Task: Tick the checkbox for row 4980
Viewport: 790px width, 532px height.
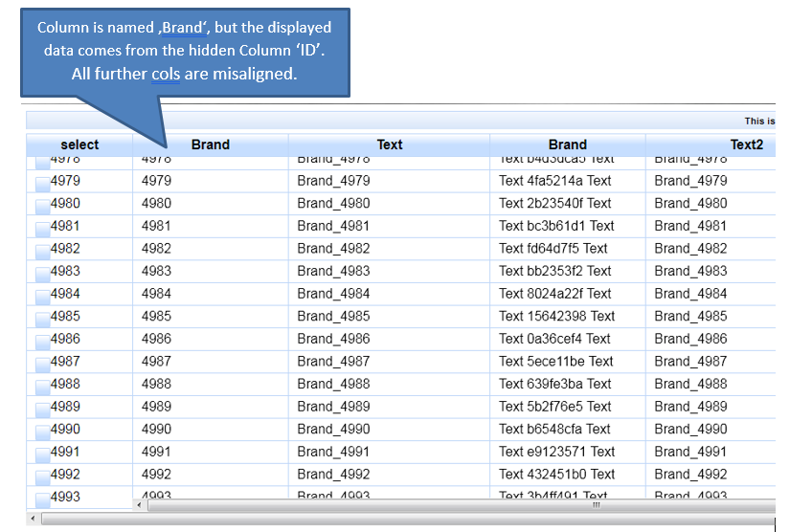Action: click(x=43, y=208)
